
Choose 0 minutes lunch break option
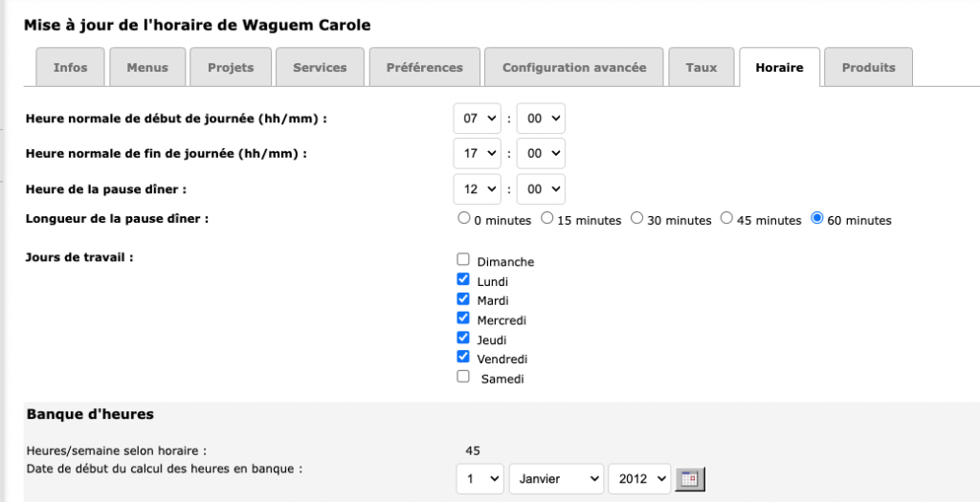pos(465,219)
